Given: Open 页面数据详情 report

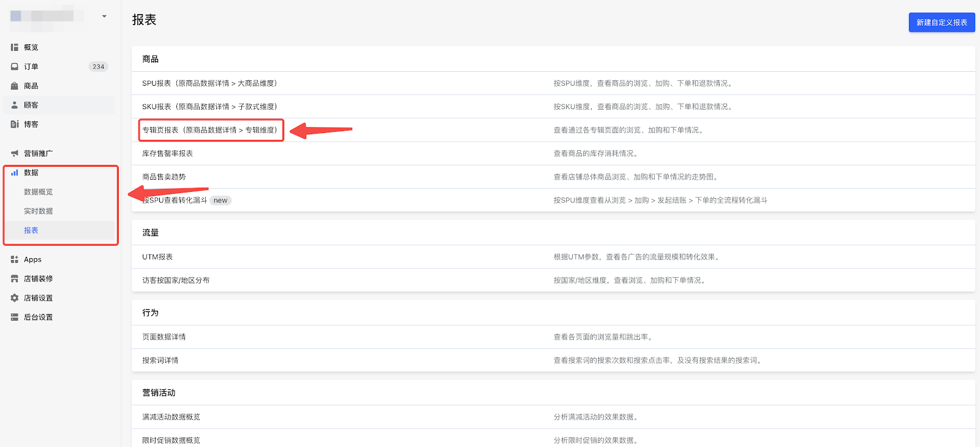Looking at the screenshot, I should point(164,337).
